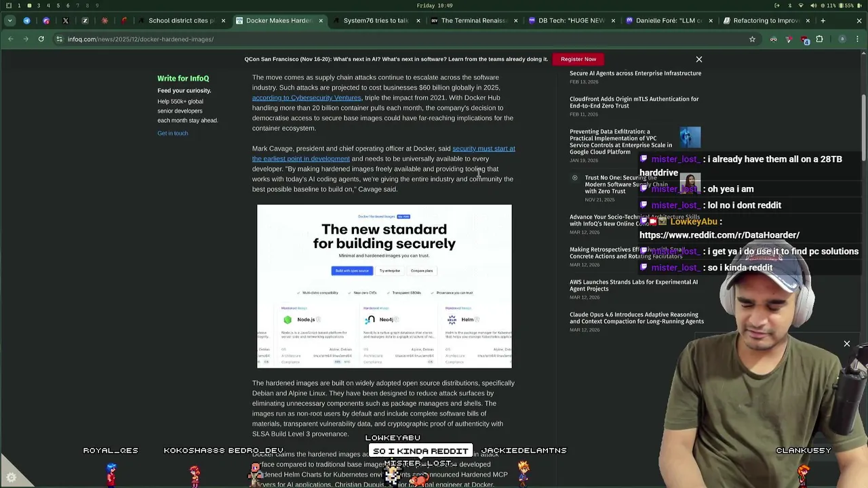Go forward in browser history
The image size is (868, 488).
tap(26, 39)
